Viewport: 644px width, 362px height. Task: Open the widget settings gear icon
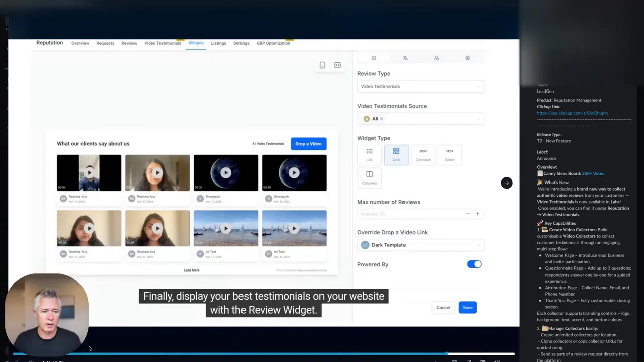[x=467, y=58]
